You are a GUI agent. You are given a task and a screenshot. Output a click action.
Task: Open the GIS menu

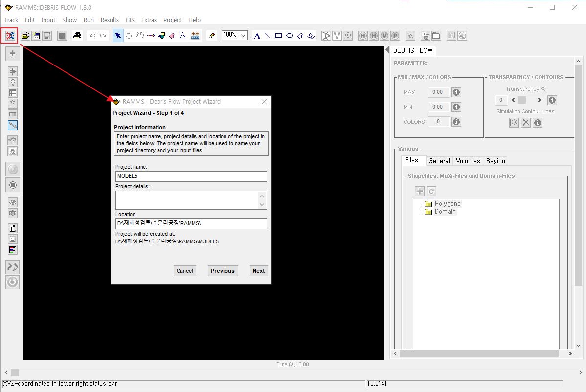(x=130, y=20)
